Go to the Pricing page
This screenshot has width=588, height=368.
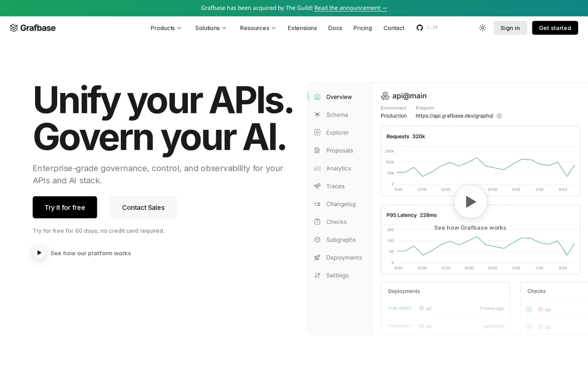point(363,28)
